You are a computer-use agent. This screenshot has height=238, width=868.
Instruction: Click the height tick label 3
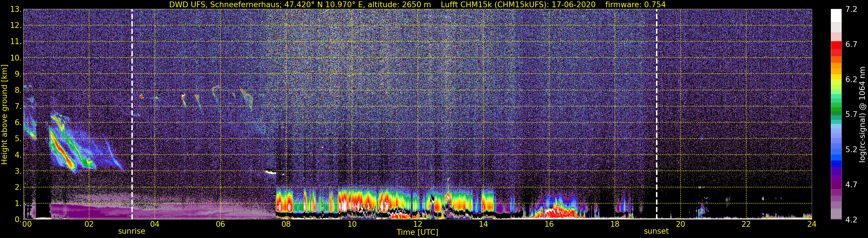coord(18,171)
